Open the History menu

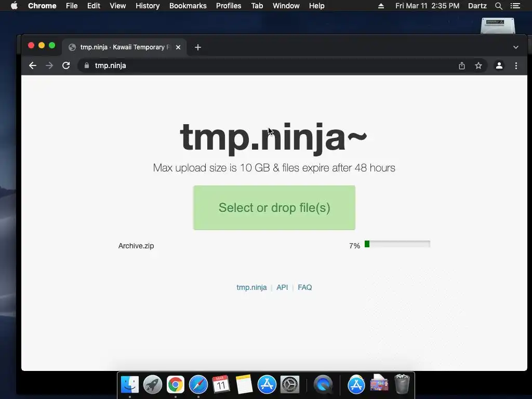point(148,6)
